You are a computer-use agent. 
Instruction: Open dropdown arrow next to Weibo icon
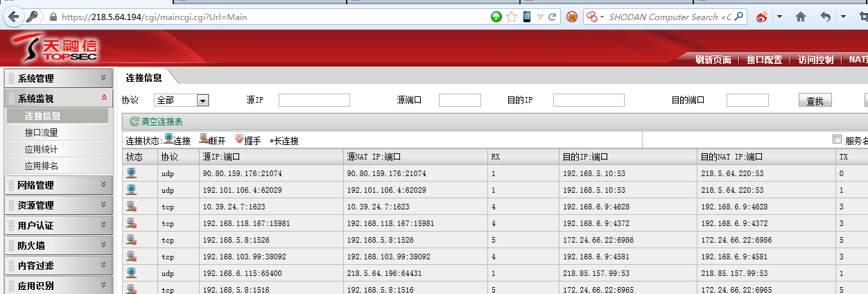tap(779, 17)
